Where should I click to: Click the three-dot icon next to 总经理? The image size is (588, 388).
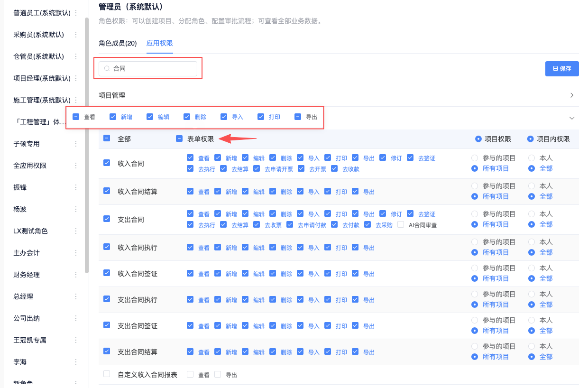tap(75, 296)
